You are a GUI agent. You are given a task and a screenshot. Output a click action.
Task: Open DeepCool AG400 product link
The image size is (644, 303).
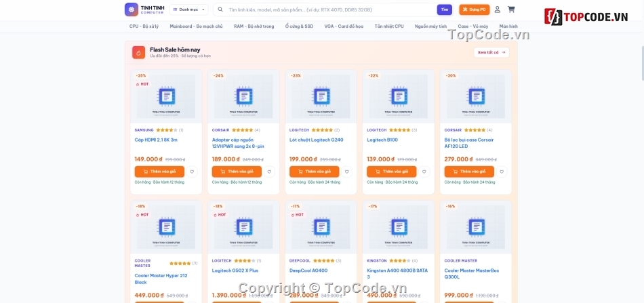[308, 270]
